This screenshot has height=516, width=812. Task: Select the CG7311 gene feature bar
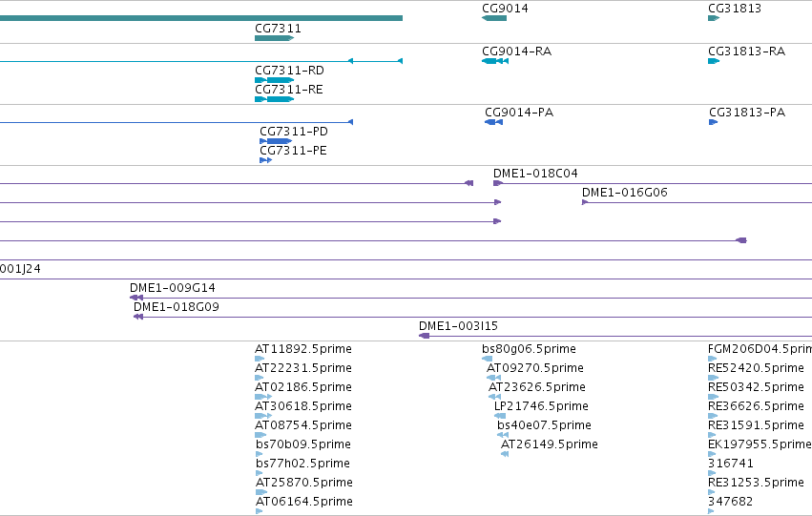click(x=275, y=38)
